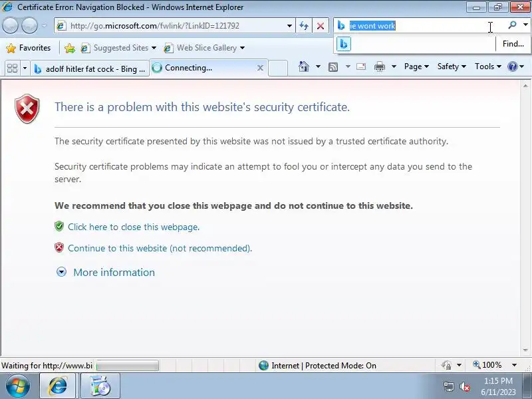This screenshot has height=399, width=532.
Task: Click the Home page icon
Action: click(304, 66)
